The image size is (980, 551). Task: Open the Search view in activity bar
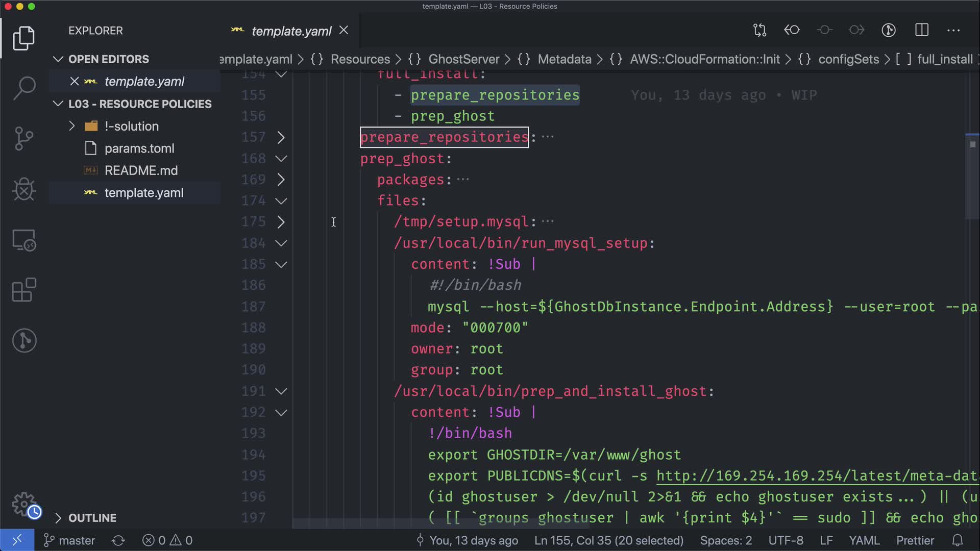click(x=24, y=88)
